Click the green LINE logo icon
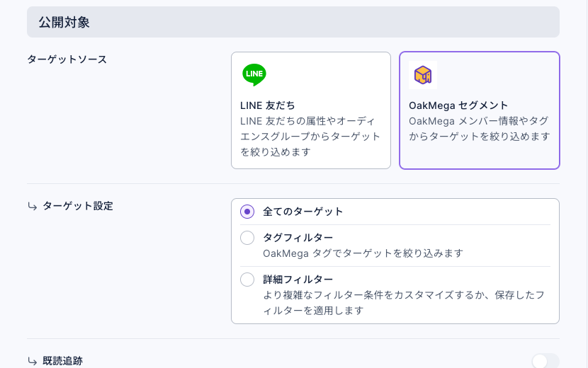 coord(254,74)
